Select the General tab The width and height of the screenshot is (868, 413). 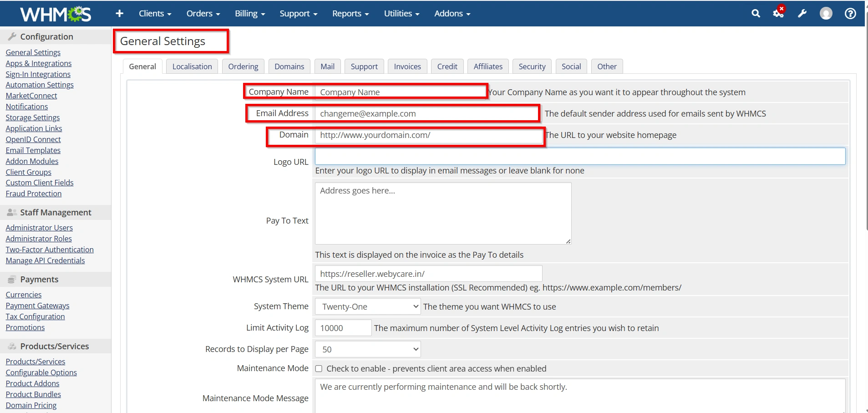pyautogui.click(x=142, y=66)
